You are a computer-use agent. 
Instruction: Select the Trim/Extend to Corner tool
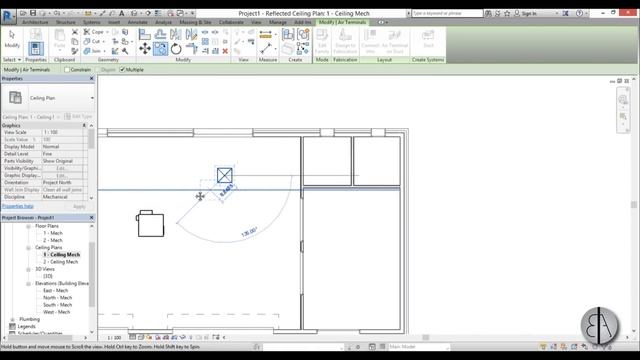191,49
